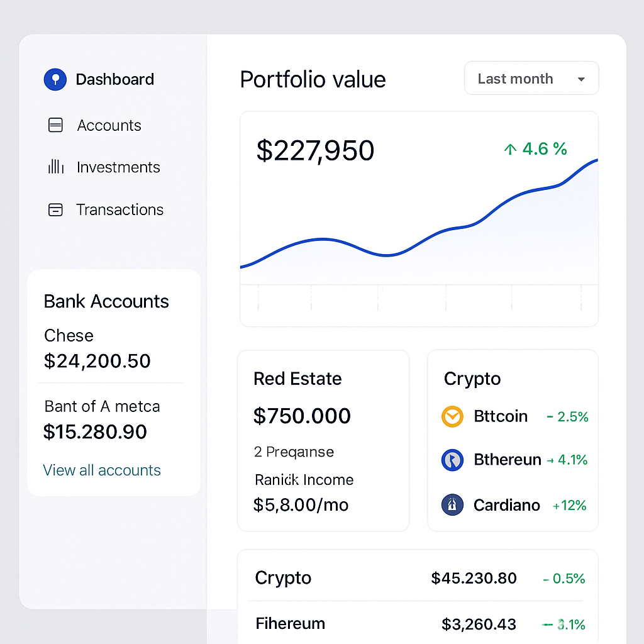Click the Transactions icon

(x=55, y=209)
